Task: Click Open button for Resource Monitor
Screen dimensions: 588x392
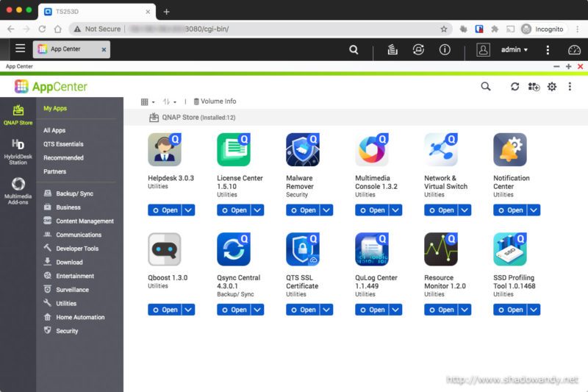Action: coord(441,310)
